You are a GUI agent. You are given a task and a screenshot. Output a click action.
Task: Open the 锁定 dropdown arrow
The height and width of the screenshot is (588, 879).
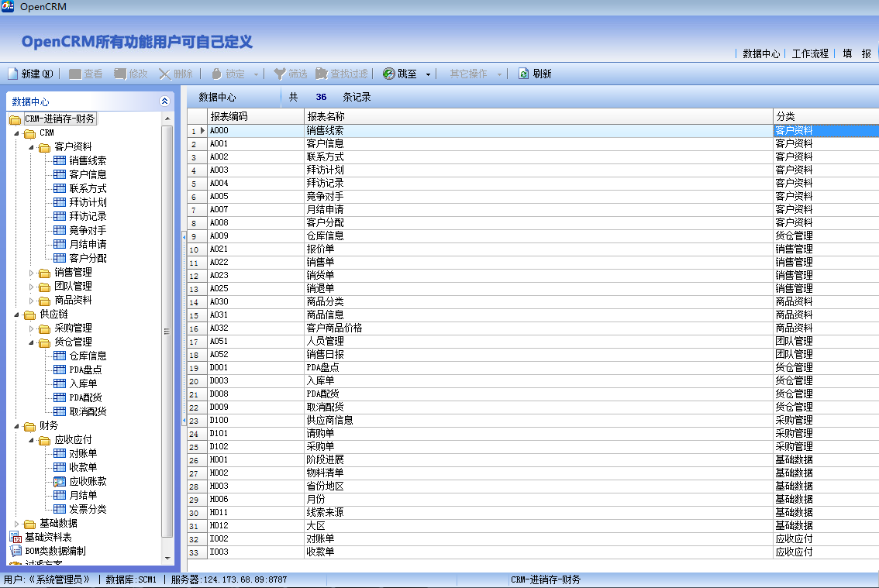(x=257, y=74)
